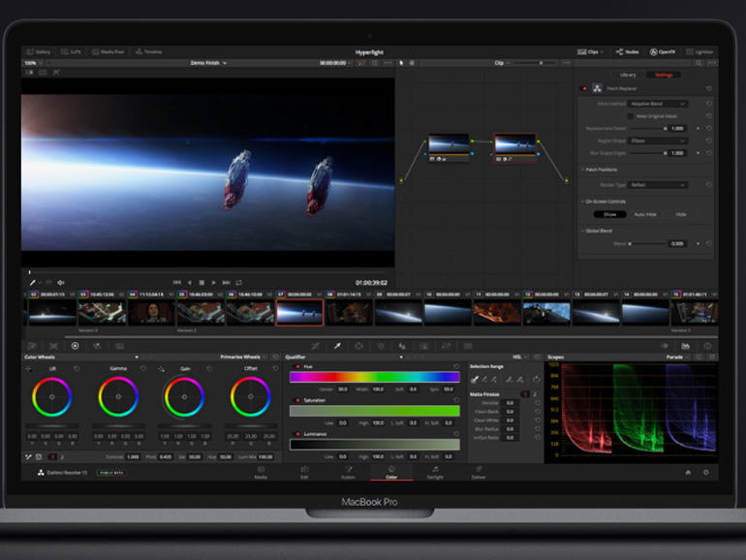Image resolution: width=746 pixels, height=560 pixels.
Task: Check the Keep Original Detail checkbox
Action: tap(631, 116)
